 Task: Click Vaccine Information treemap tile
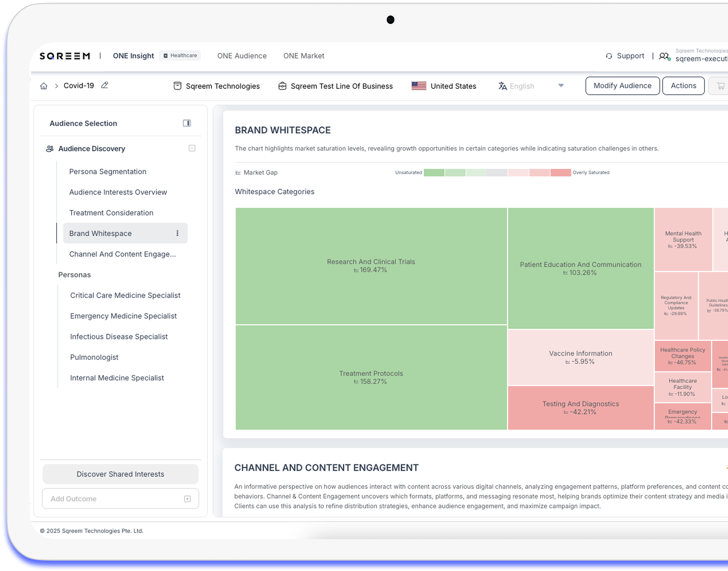(x=581, y=357)
